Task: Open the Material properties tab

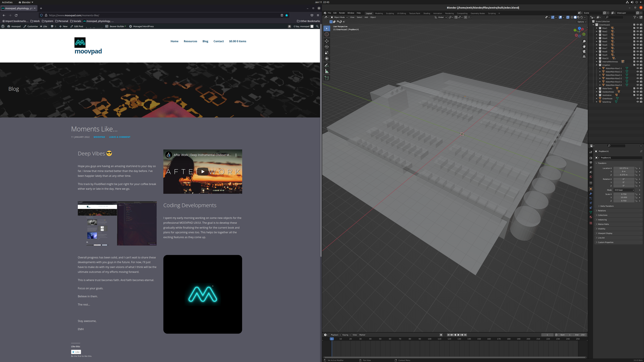Action: click(591, 217)
